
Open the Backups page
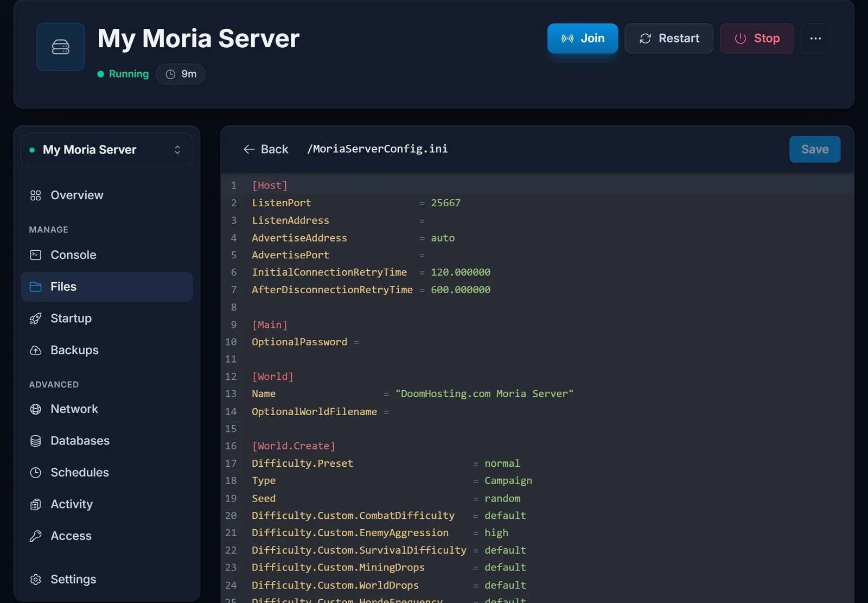pyautogui.click(x=107, y=350)
